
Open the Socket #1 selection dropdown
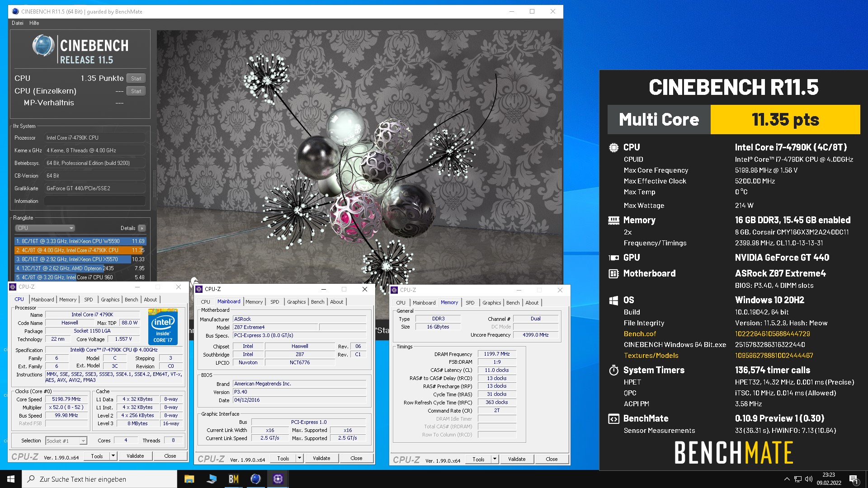click(x=66, y=441)
